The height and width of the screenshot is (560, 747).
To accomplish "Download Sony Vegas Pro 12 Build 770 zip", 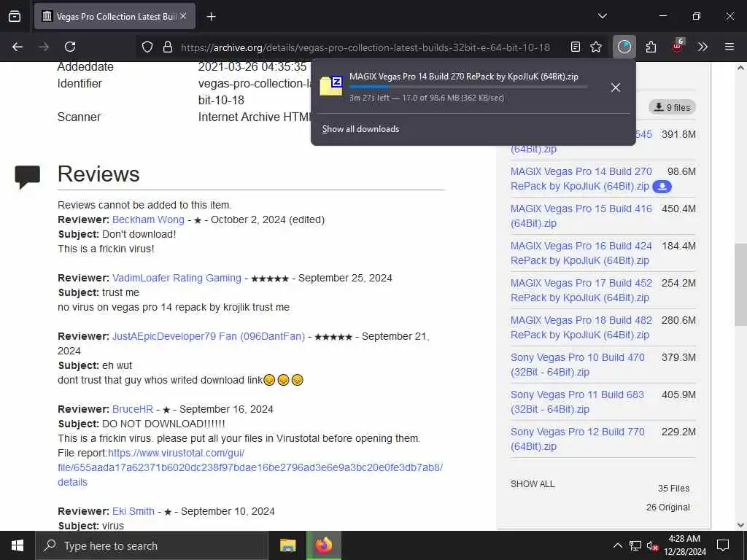I will point(578,438).
